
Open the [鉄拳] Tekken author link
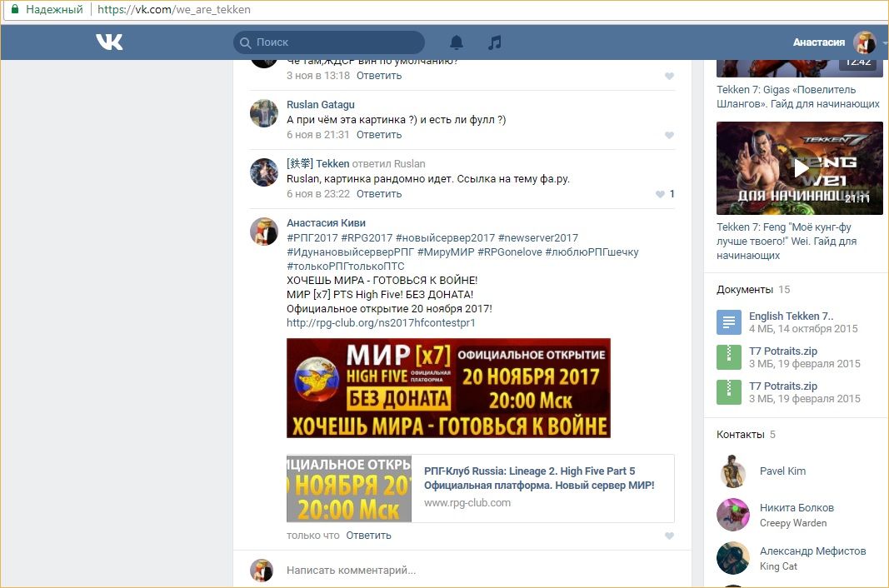pos(318,163)
